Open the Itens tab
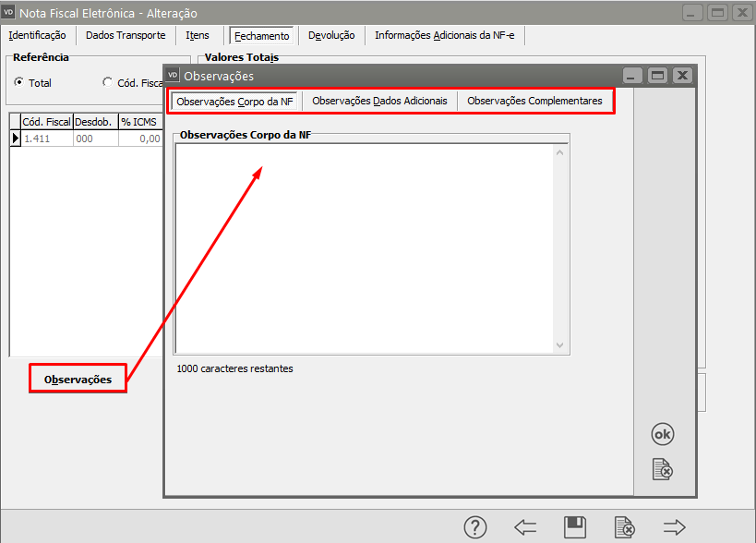Viewport: 756px width, 543px height. click(x=198, y=35)
